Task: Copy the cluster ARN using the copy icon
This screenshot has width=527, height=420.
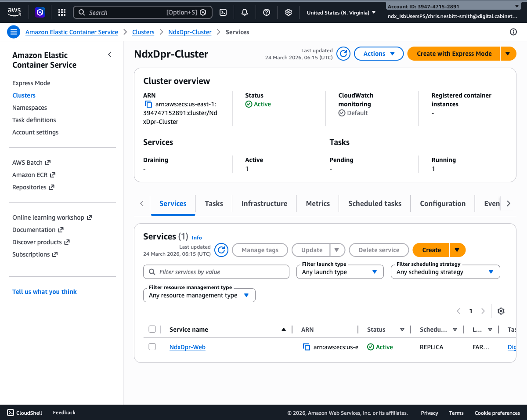Action: click(148, 104)
